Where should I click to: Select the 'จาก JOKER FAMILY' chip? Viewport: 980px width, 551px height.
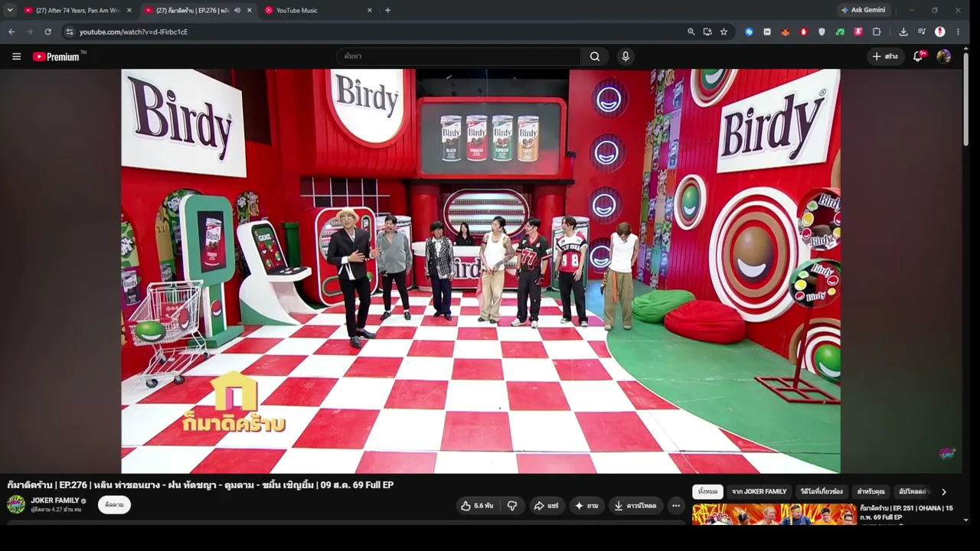pyautogui.click(x=759, y=492)
